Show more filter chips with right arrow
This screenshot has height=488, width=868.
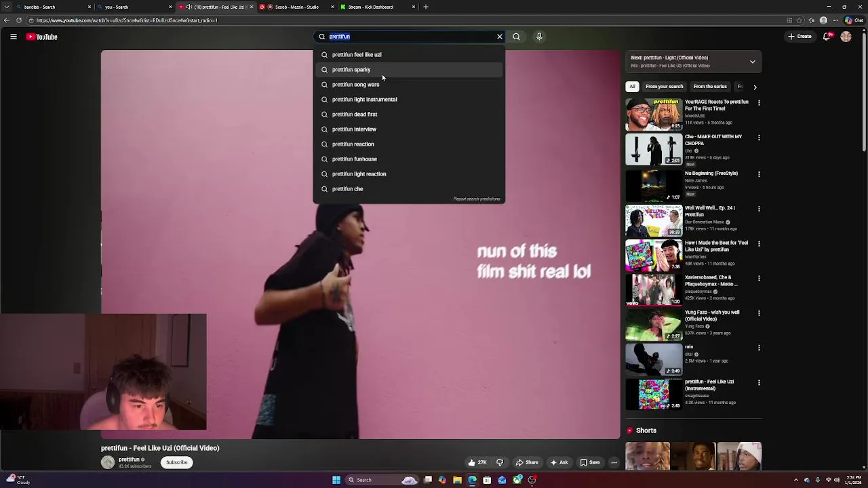(755, 87)
